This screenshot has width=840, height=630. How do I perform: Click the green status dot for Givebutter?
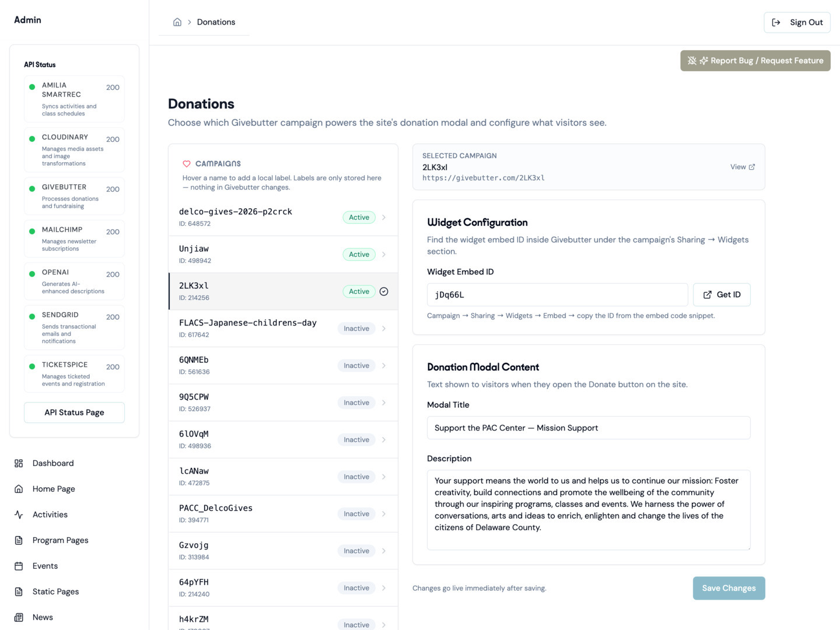[x=32, y=189]
